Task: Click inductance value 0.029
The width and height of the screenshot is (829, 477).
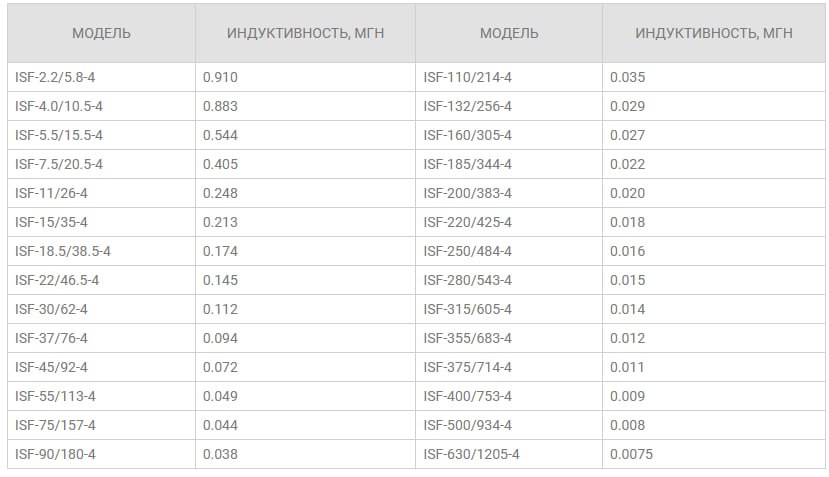Action: (x=627, y=106)
